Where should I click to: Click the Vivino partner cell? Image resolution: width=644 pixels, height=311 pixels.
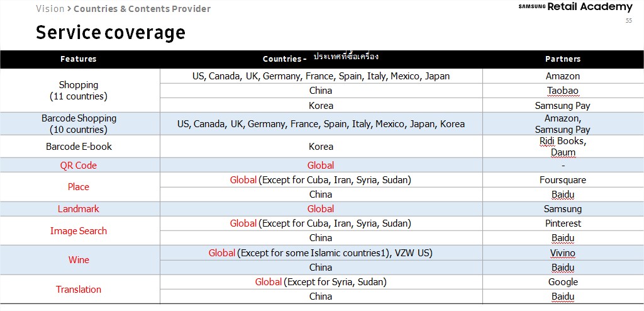click(563, 252)
